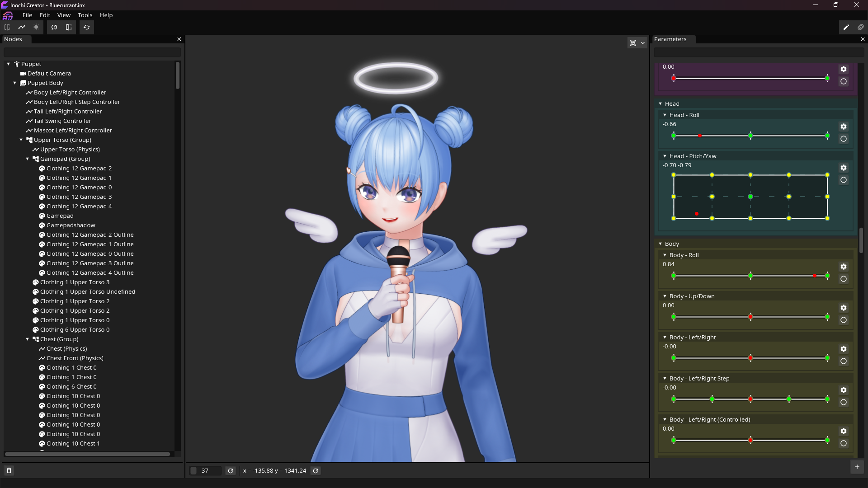The height and width of the screenshot is (488, 868).
Task: Open settings gear for Body - Up/Down
Action: pyautogui.click(x=844, y=308)
